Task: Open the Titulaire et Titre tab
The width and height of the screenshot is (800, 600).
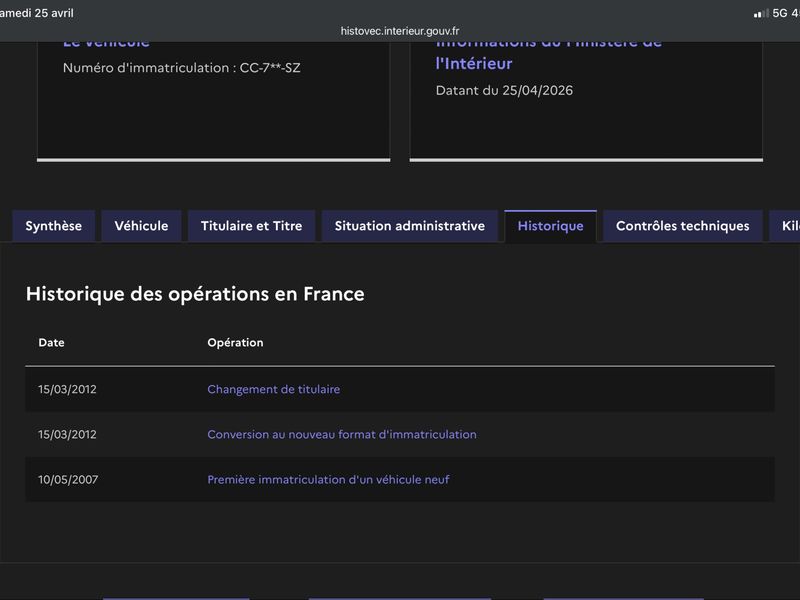Action: 252,226
